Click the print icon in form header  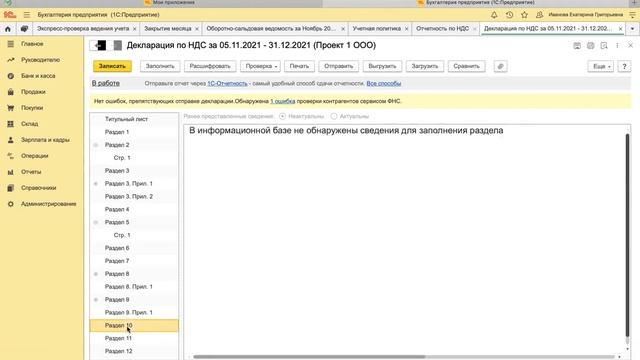point(590,46)
